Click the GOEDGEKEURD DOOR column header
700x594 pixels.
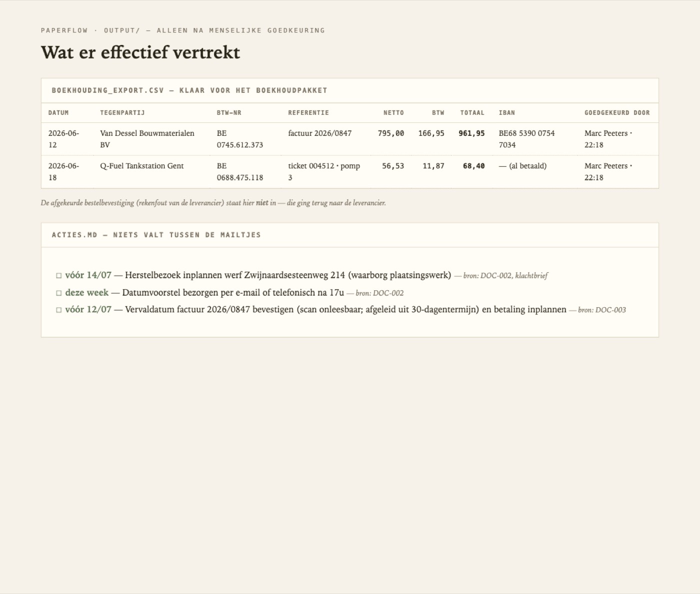point(617,113)
